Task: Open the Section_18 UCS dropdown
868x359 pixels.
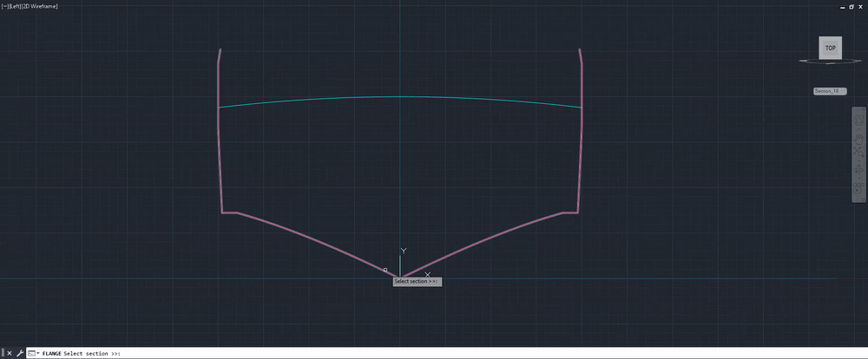Action: point(830,91)
